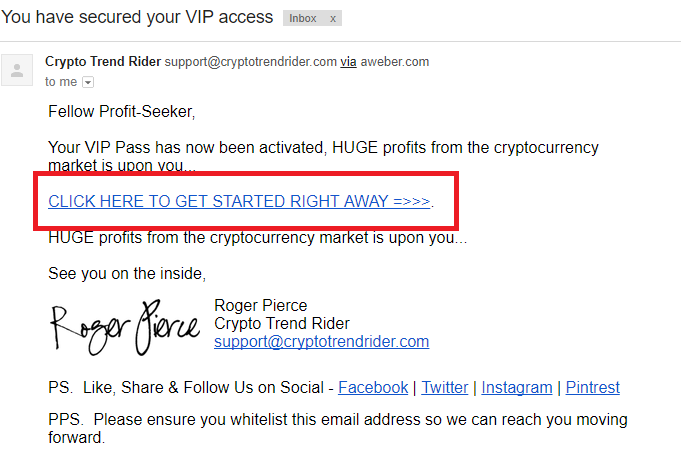Screen dimensions: 681x460
Task: Click the sender name Crypto Trend Rider
Action: [x=103, y=62]
